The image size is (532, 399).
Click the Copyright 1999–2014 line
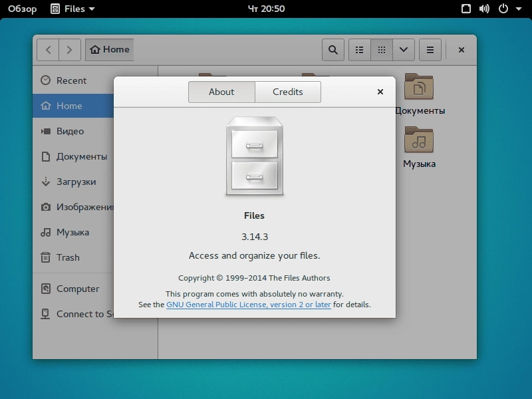pos(254,278)
